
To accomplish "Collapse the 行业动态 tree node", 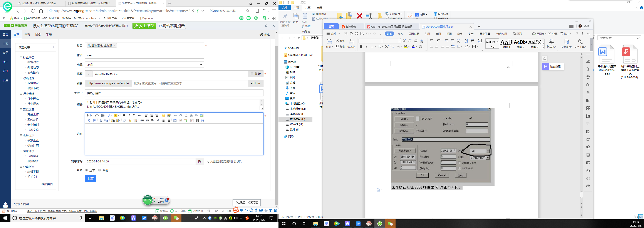I will 21,57.
